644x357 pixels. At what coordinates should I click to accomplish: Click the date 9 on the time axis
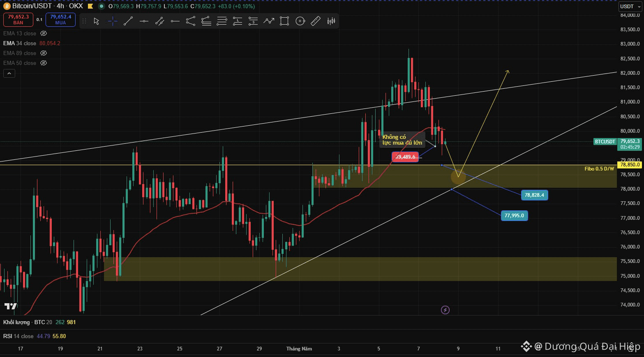(458, 349)
